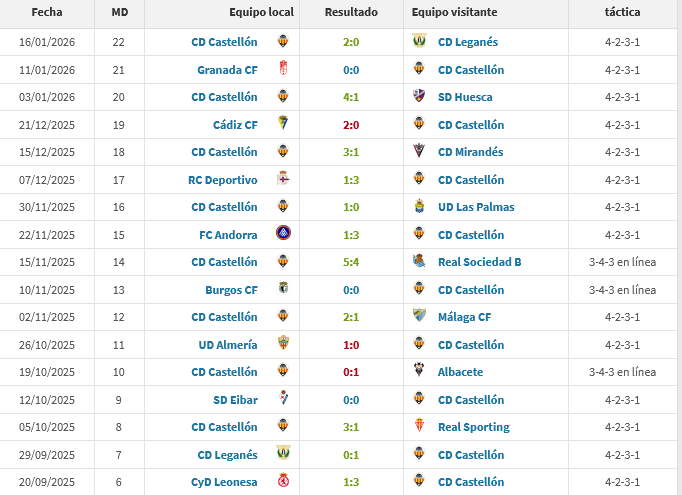Image resolution: width=682 pixels, height=495 pixels.
Task: Click the Real Sociedad B crest
Action: pyautogui.click(x=419, y=262)
